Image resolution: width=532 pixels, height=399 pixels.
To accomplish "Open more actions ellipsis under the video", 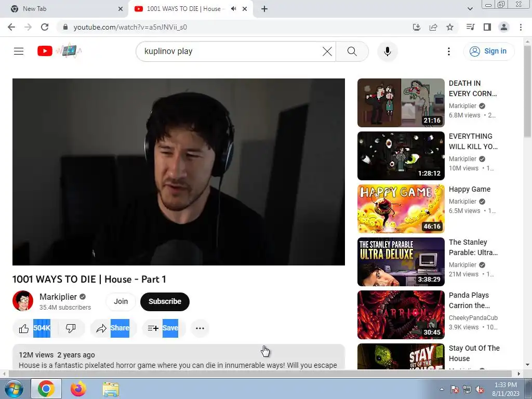I will 200,328.
